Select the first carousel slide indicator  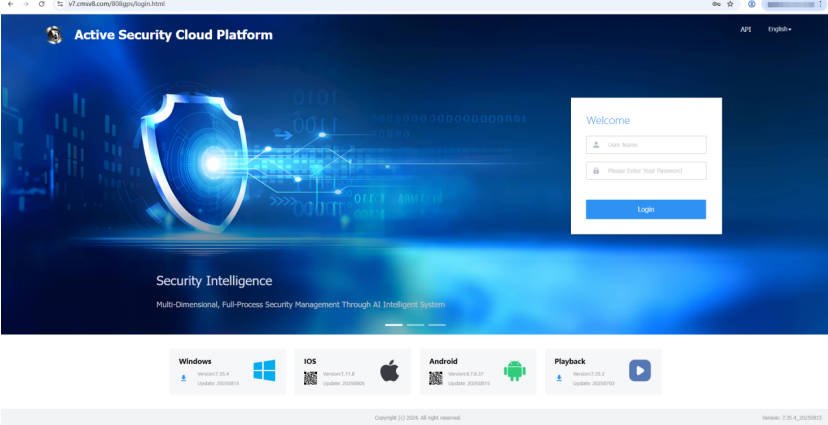click(x=393, y=325)
